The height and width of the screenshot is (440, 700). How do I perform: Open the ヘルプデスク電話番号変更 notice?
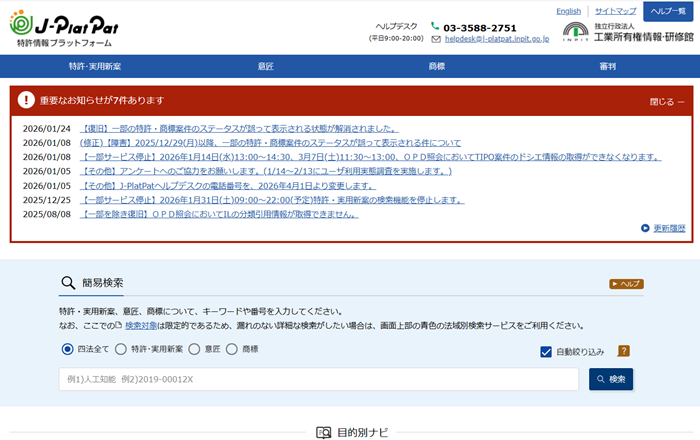tap(228, 186)
